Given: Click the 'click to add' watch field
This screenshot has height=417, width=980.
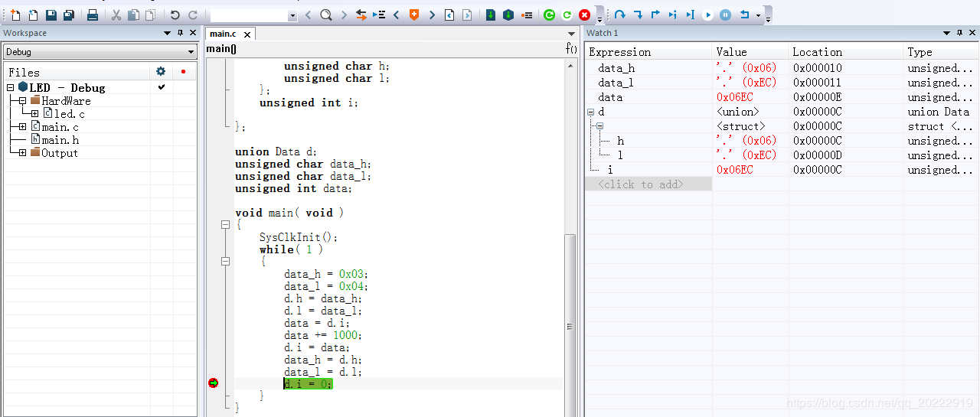Looking at the screenshot, I should pos(648,184).
